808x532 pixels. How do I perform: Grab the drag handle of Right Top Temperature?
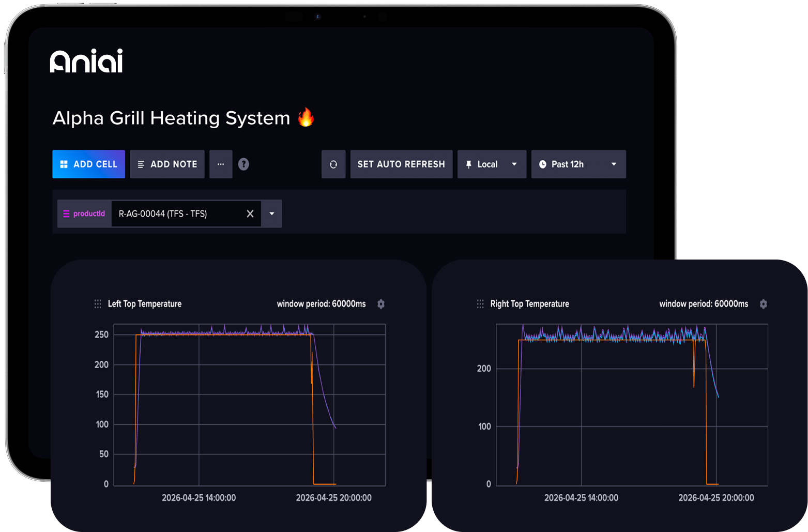point(480,304)
